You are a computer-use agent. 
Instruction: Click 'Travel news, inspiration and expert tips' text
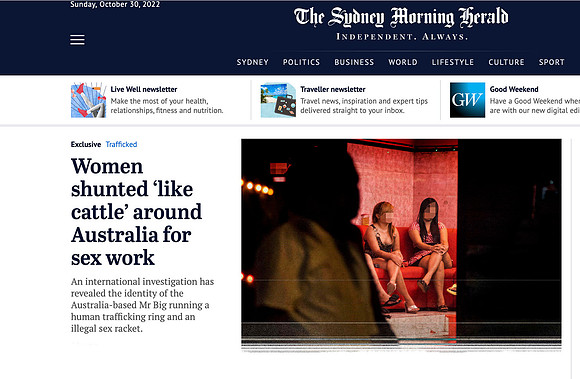[364, 106]
